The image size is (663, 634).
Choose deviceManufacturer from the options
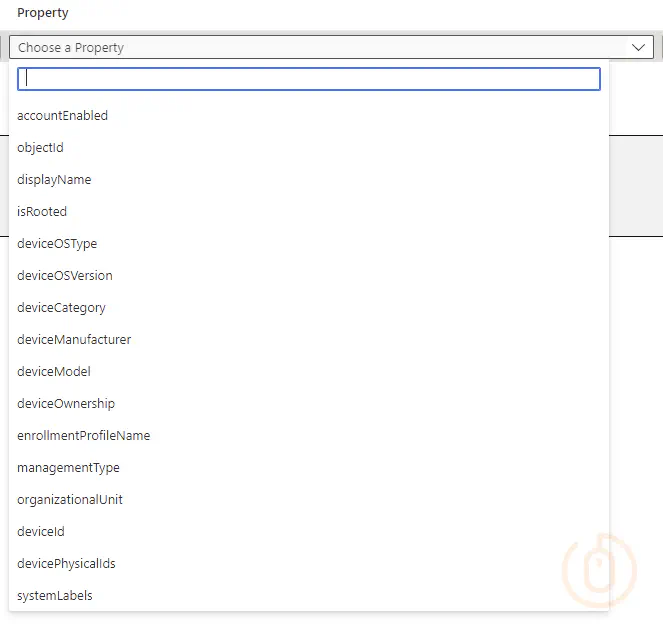[74, 340]
